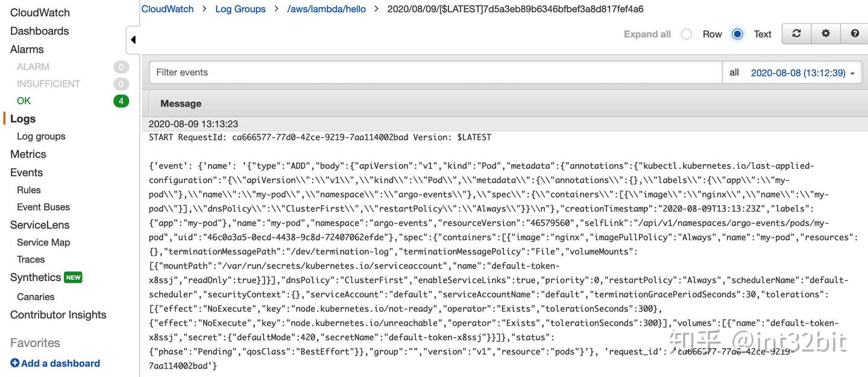Open the help question mark button
The height and width of the screenshot is (377, 868).
(x=855, y=34)
